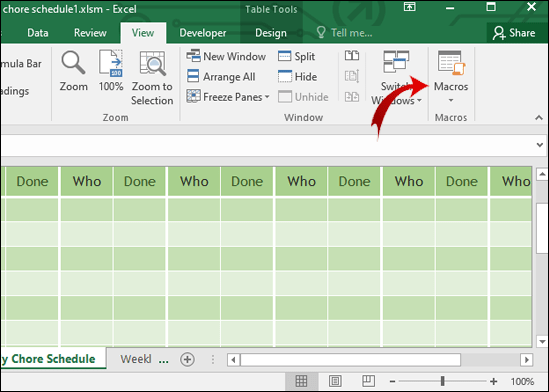
Task: Choose Arrange All windows
Action: point(221,77)
